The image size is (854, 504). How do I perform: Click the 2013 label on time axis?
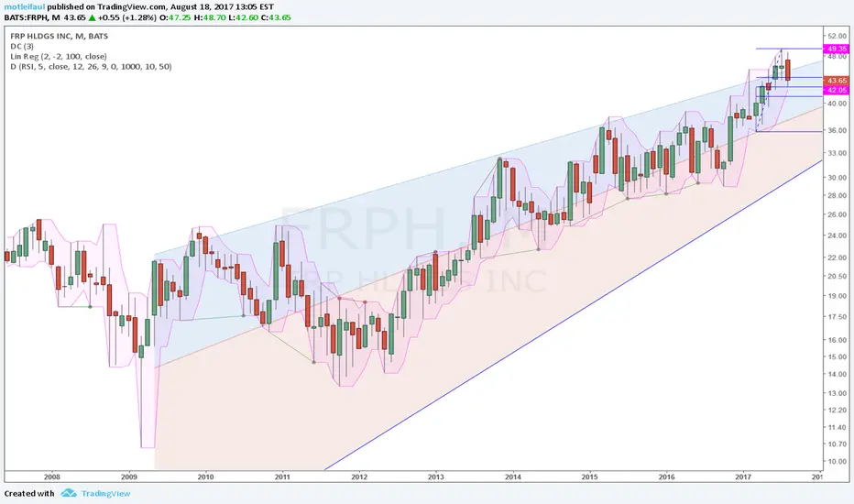point(436,477)
